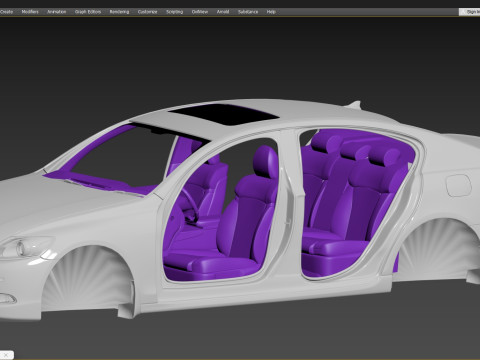Select the front wheel arch geometry
Viewport: 480px width, 360px height.
(87, 279)
